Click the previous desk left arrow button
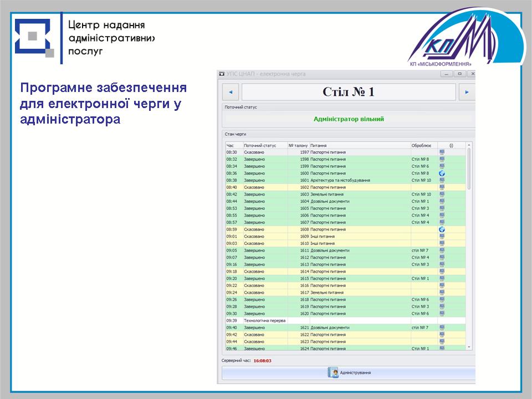 [230, 92]
